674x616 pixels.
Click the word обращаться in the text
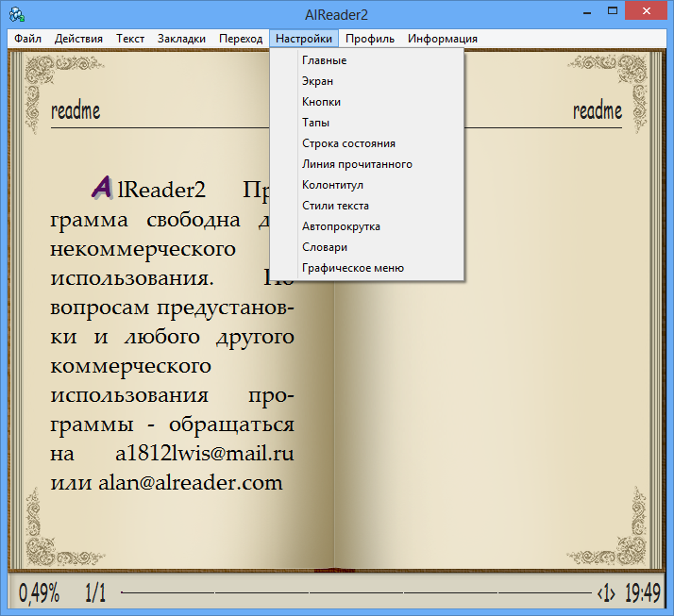click(231, 425)
